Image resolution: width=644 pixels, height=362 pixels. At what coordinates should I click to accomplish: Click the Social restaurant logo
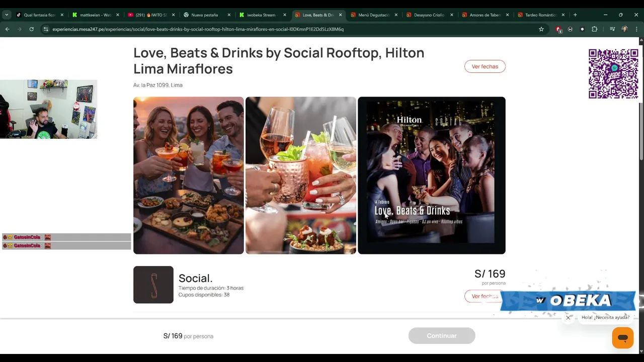(153, 285)
